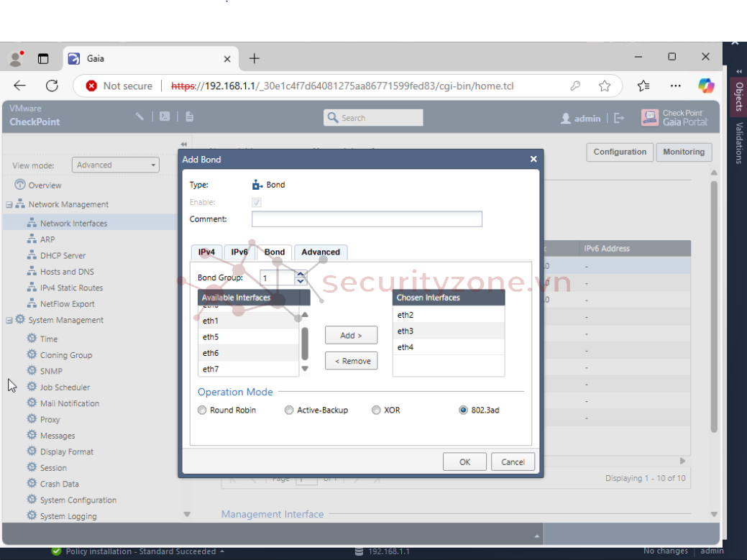Open the Copilot sidebar icon
The image size is (747, 560).
coord(706,86)
